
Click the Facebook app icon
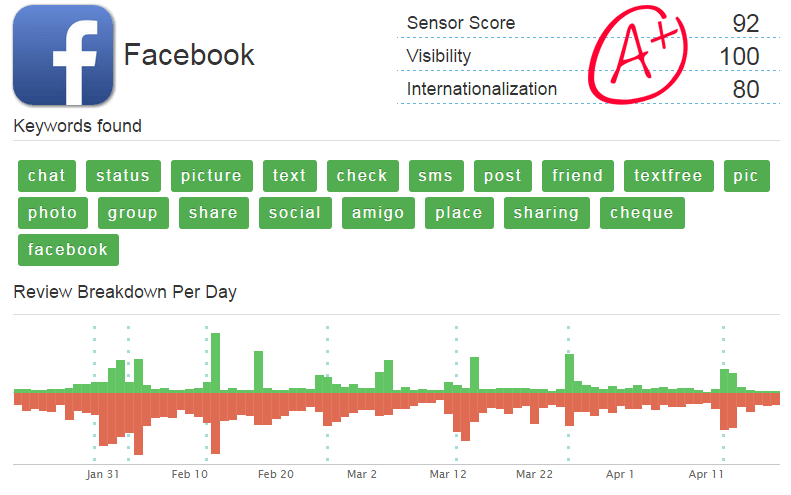[63, 55]
